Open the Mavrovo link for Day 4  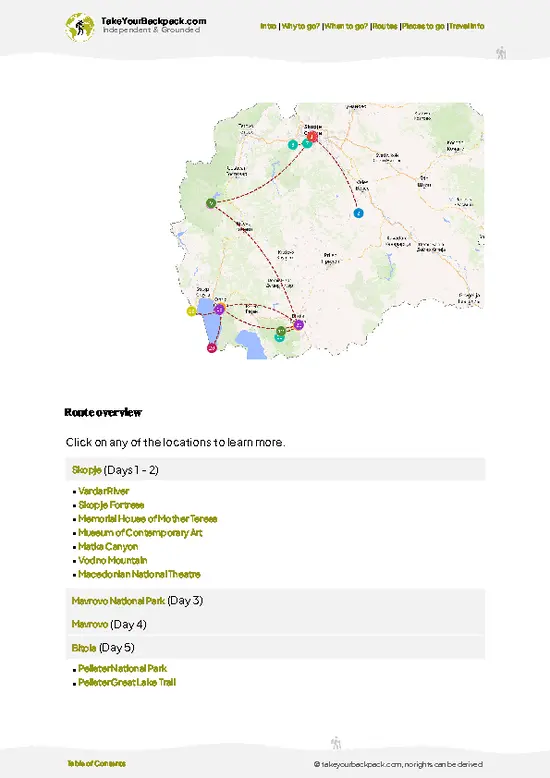coord(89,624)
